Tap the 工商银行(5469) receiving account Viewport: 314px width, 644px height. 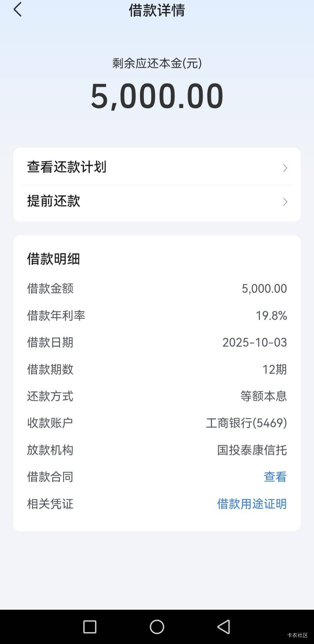coord(246,423)
